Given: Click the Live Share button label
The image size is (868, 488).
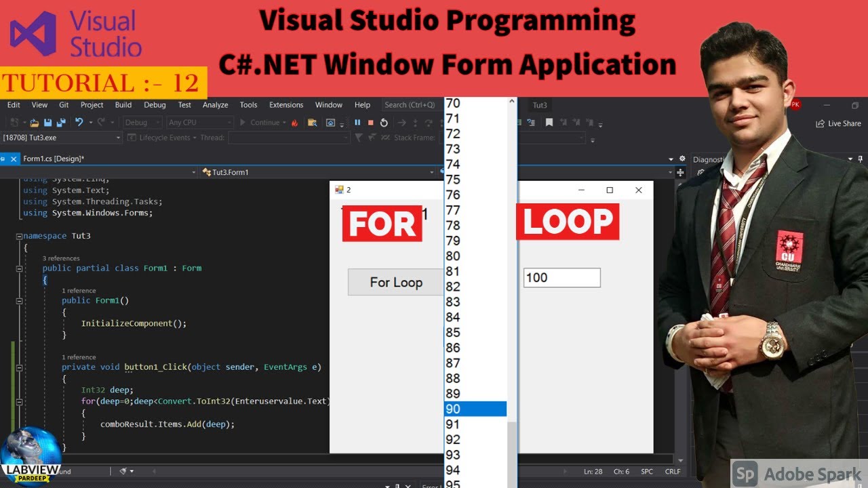Looking at the screenshot, I should (x=844, y=123).
